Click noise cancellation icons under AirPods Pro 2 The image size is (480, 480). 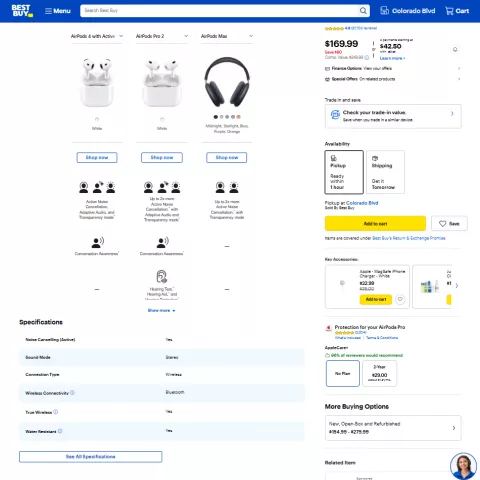pyautogui.click(x=162, y=187)
